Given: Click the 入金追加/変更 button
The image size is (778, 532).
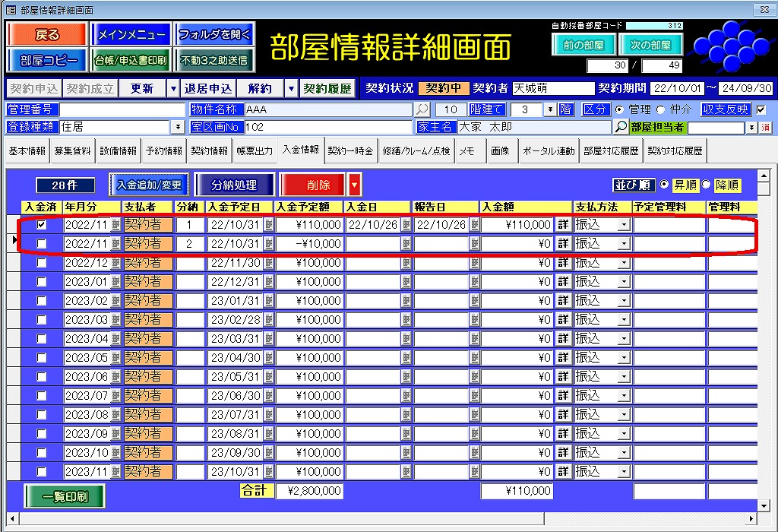Looking at the screenshot, I should [x=150, y=185].
